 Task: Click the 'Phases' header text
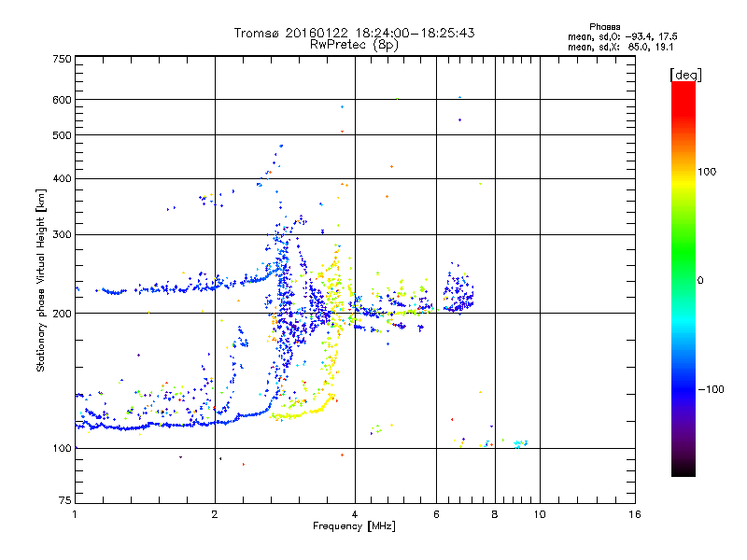pos(604,27)
